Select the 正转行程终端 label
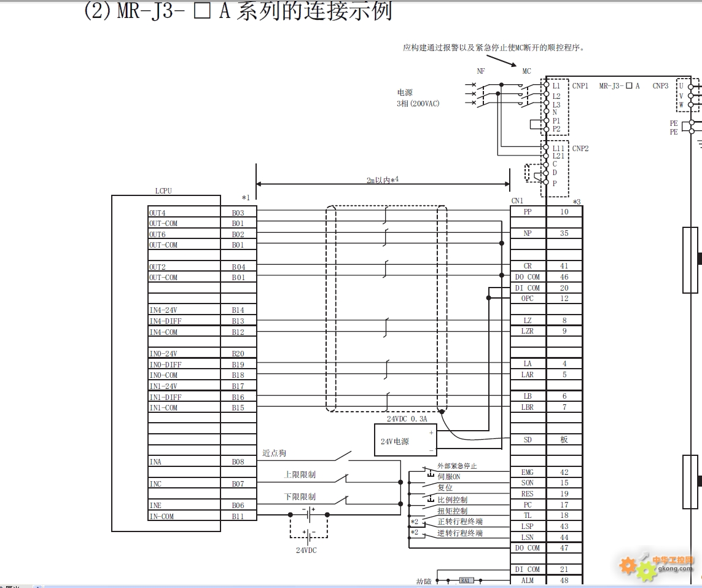 [460, 522]
